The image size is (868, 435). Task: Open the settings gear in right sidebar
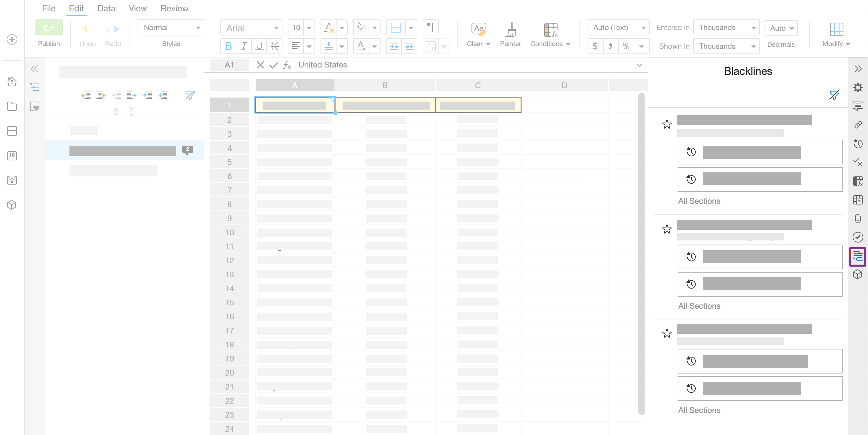858,87
